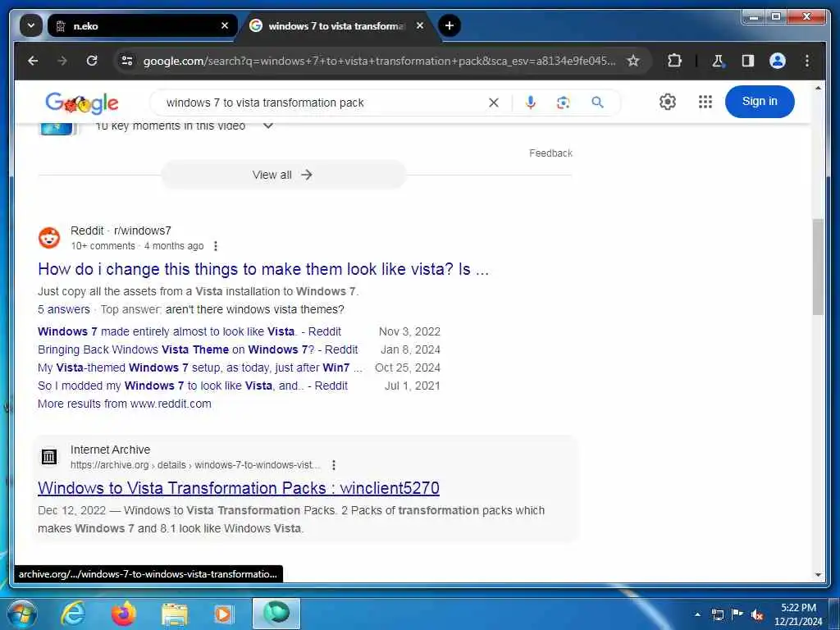
Task: Click the Feedback link
Action: pos(550,153)
